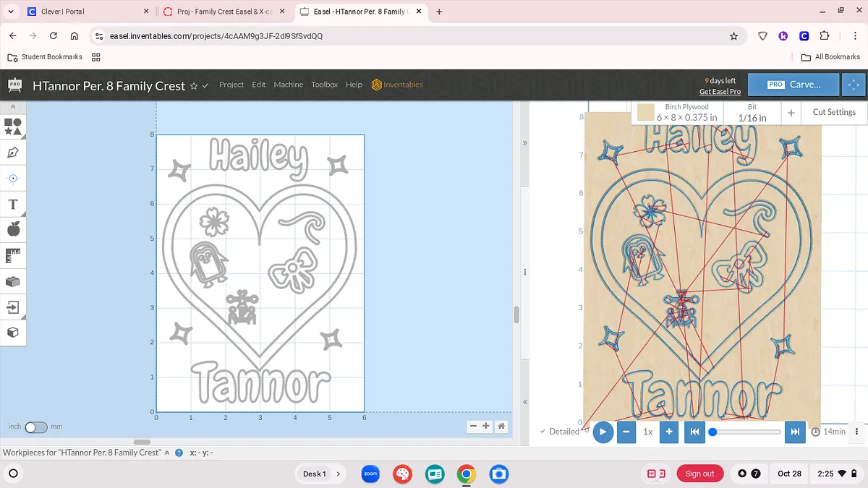Click the simulation progress slider

point(746,432)
